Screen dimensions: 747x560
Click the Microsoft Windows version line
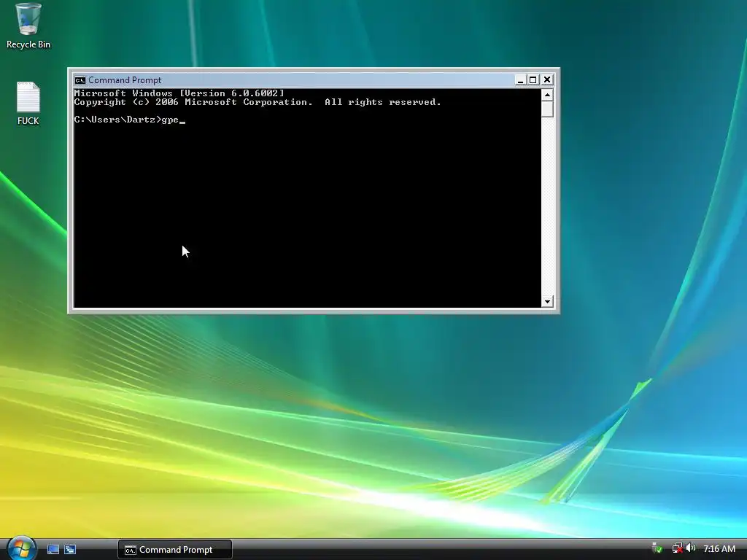[x=179, y=93]
